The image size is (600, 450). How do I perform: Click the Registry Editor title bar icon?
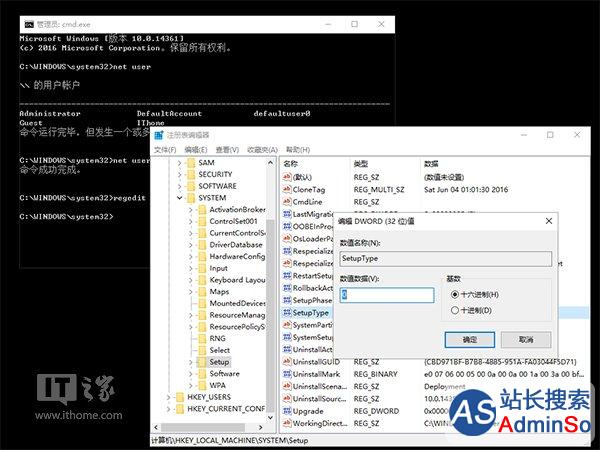[x=158, y=135]
